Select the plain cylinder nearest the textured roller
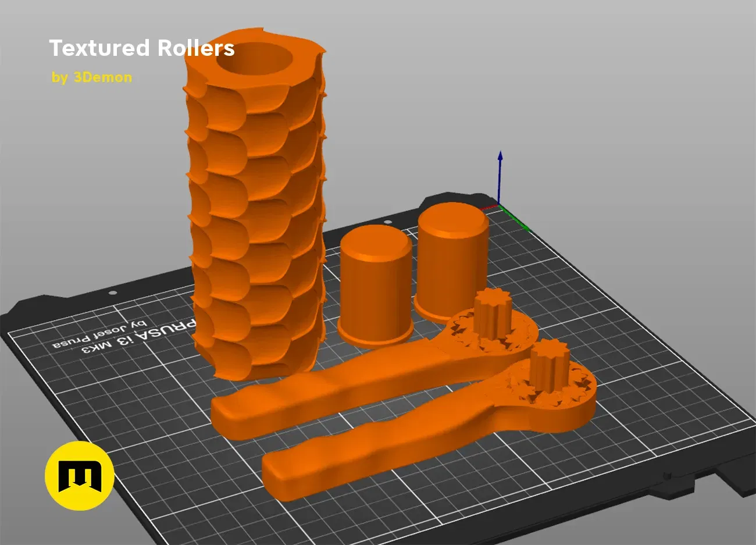Screen dimensions: 756x545 pyautogui.click(x=376, y=285)
